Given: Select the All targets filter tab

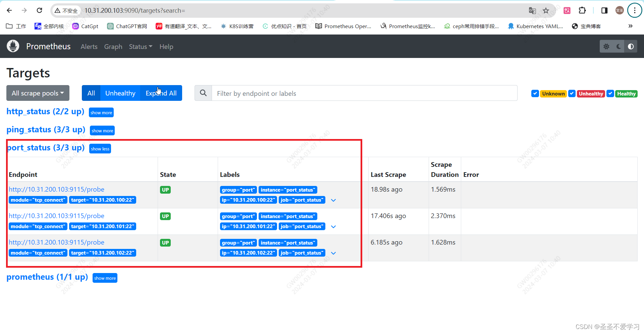Looking at the screenshot, I should click(91, 93).
